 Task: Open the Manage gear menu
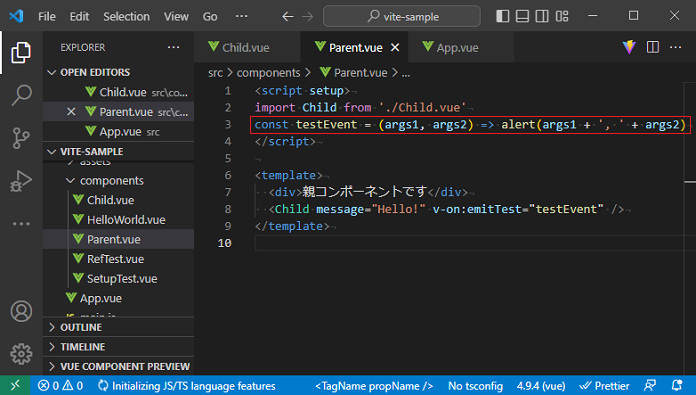point(21,354)
